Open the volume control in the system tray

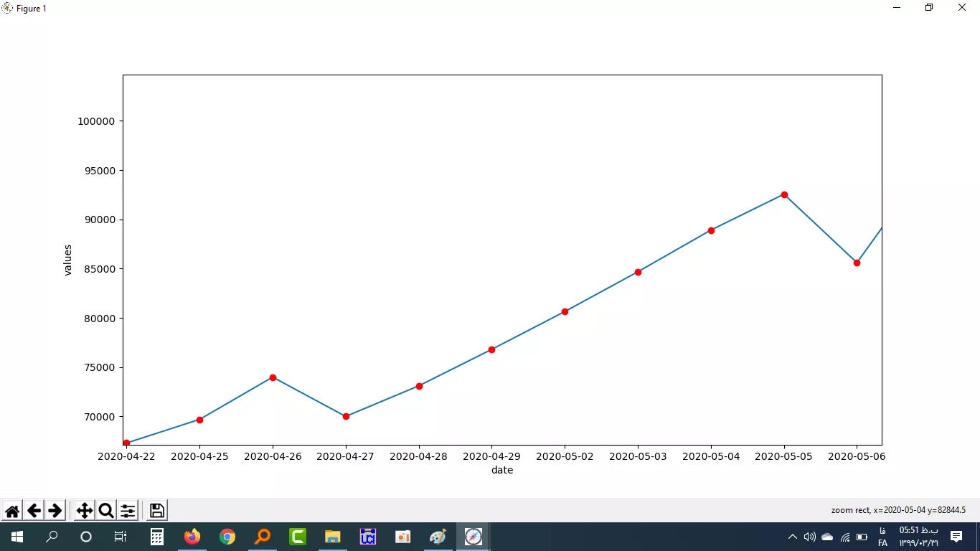pyautogui.click(x=810, y=537)
